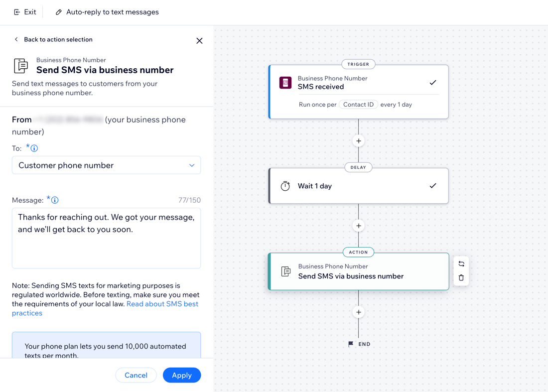Delete the action using the trash icon
The image size is (548, 392).
pyautogui.click(x=461, y=278)
